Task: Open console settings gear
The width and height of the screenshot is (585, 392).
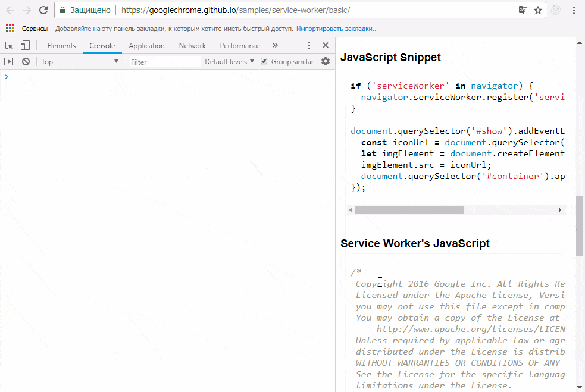Action: 326,61
